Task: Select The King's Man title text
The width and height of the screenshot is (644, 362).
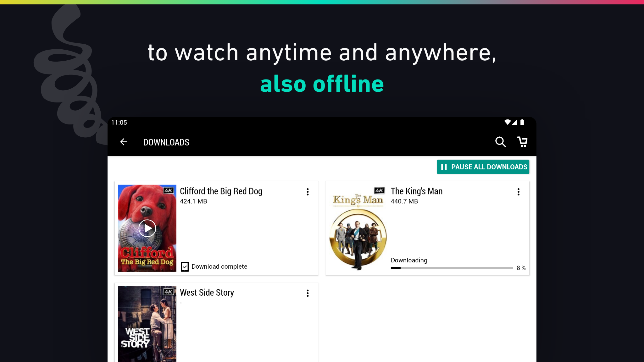Action: [x=417, y=191]
